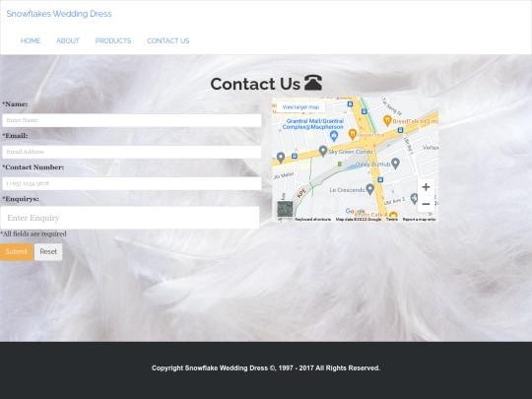Image resolution: width=532 pixels, height=399 pixels.
Task: Open the map Terms link
Action: point(391,220)
